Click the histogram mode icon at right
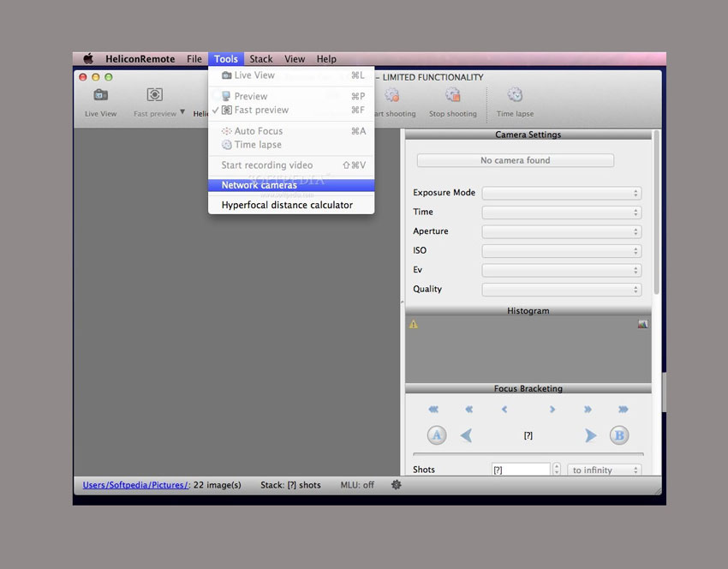 642,324
